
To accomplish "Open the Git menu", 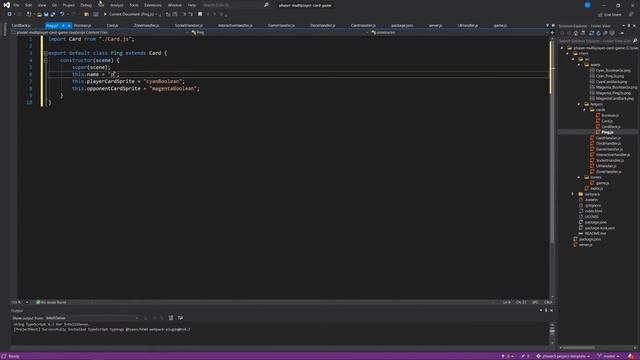I will (54, 5).
